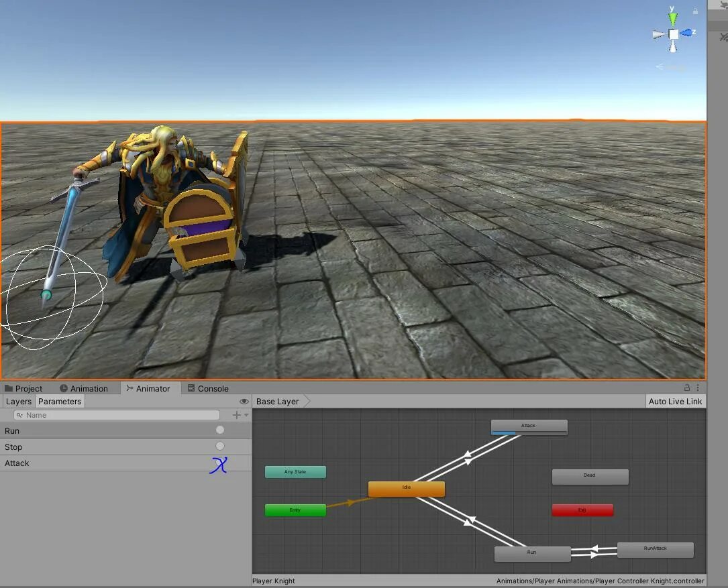Fire the Stop trigger radio button

220,446
